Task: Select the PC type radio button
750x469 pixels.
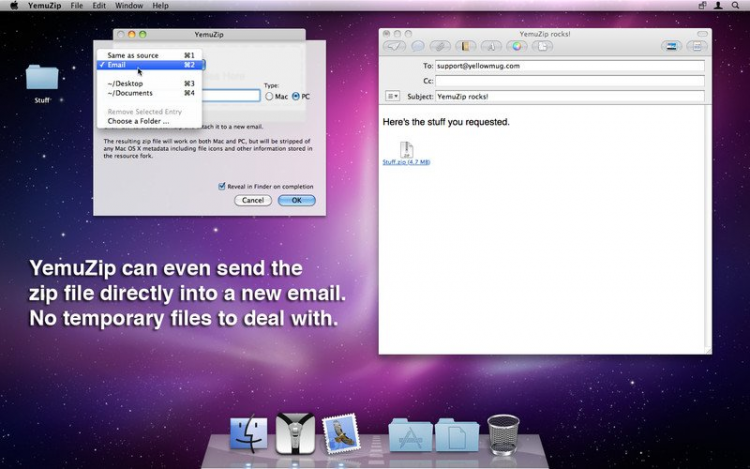Action: (296, 97)
